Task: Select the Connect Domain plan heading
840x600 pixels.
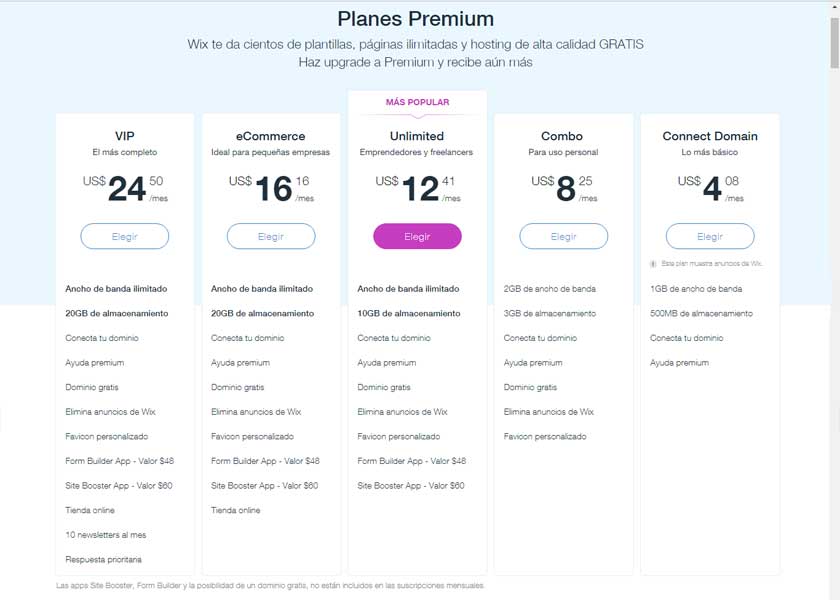Action: point(710,136)
